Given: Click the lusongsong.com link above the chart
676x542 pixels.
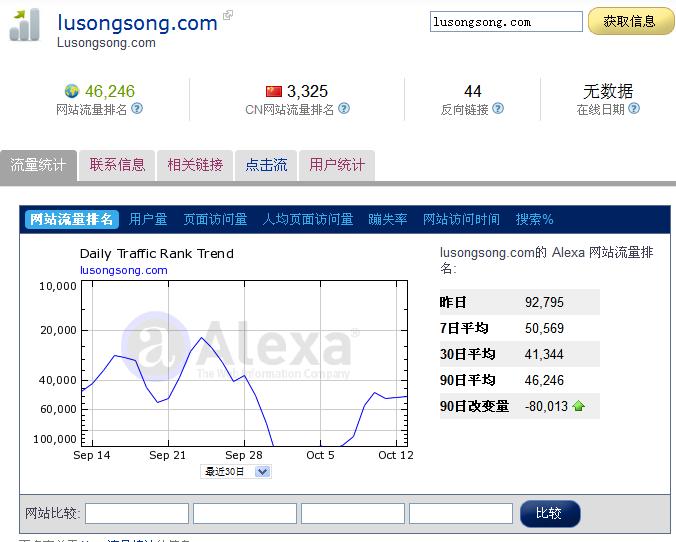Looking at the screenshot, I should point(124,270).
